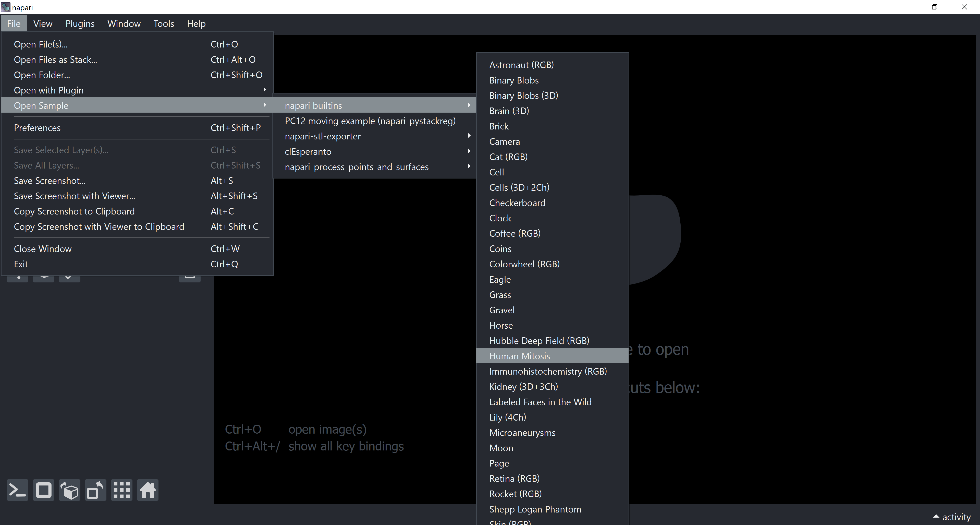Load the Moon sample image
Screen dimensions: 980x525
[552, 448]
